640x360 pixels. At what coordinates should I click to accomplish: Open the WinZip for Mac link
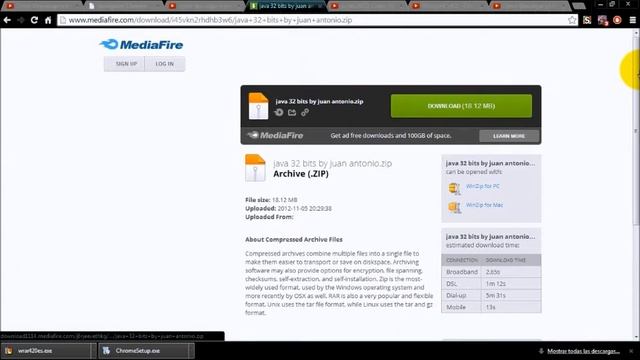coord(484,205)
